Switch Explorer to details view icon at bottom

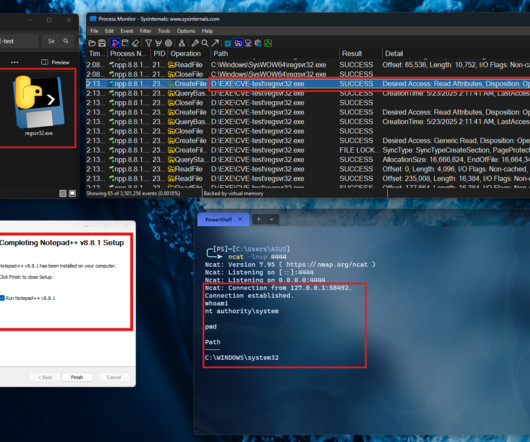(x=63, y=193)
